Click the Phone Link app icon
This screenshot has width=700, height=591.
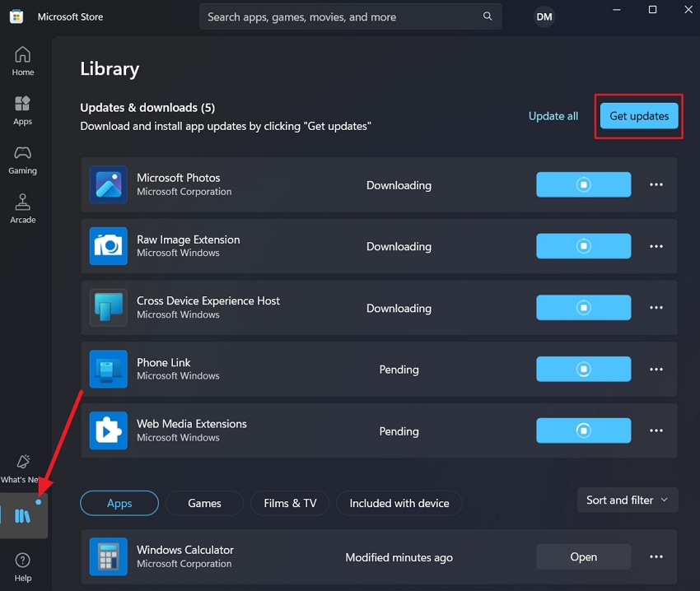click(x=109, y=369)
